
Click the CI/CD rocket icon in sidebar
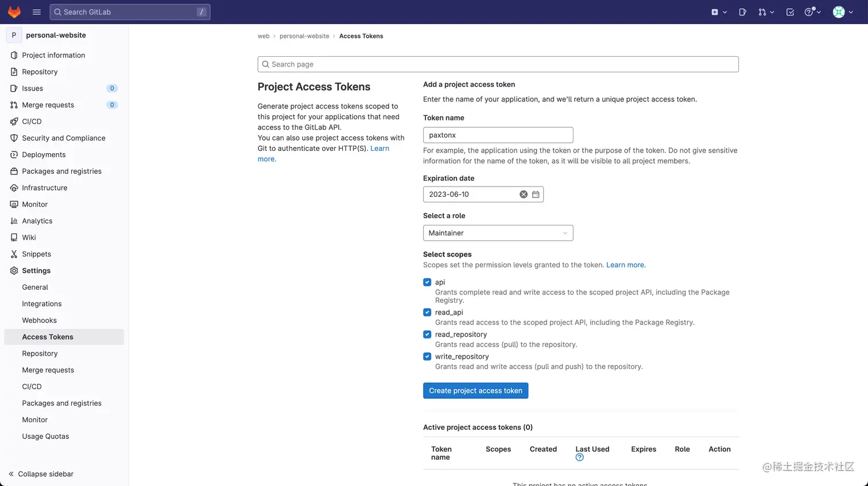14,122
